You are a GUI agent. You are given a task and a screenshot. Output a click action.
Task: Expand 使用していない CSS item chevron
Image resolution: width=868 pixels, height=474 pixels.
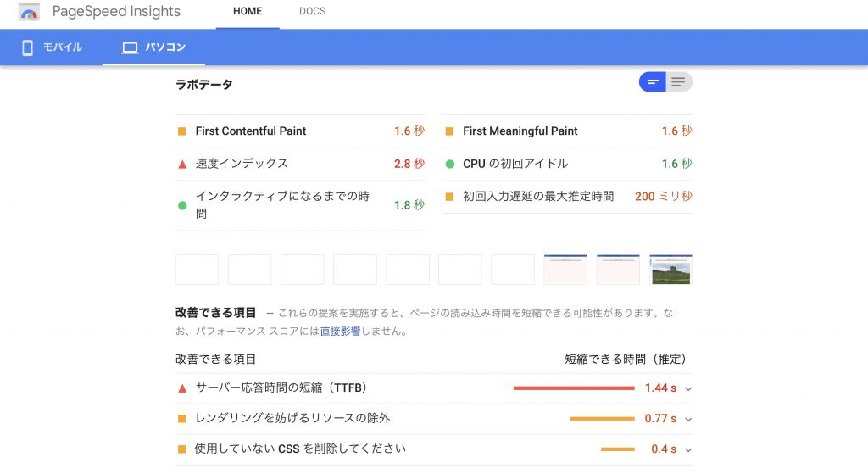688,449
